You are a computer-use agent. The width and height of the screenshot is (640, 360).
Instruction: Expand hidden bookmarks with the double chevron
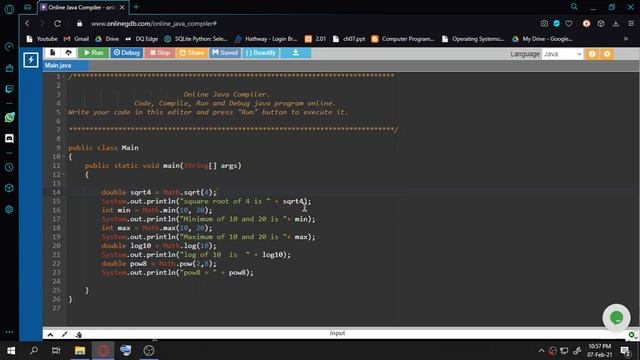(x=626, y=39)
